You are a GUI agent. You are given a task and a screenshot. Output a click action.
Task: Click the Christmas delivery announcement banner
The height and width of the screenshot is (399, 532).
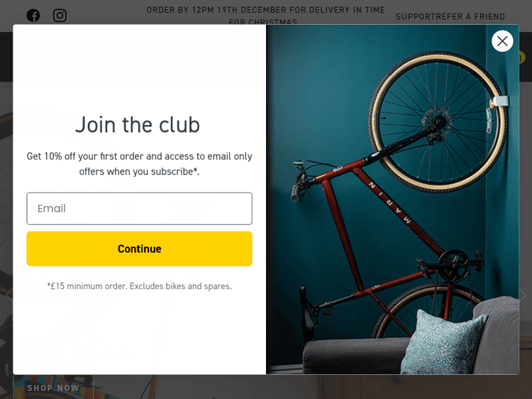[266, 16]
